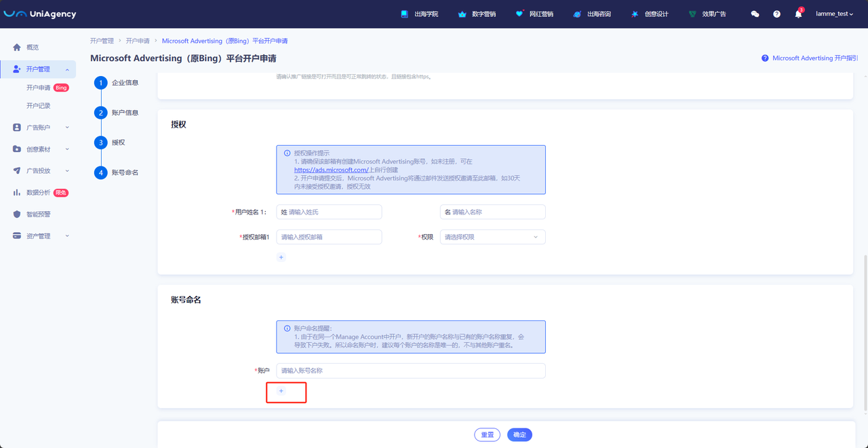868x448 pixels.
Task: Open 智能预警 in the sidebar
Action: coord(38,214)
